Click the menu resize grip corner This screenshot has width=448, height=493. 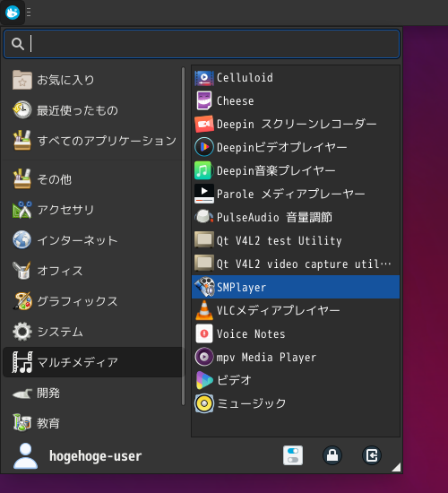[x=396, y=467]
